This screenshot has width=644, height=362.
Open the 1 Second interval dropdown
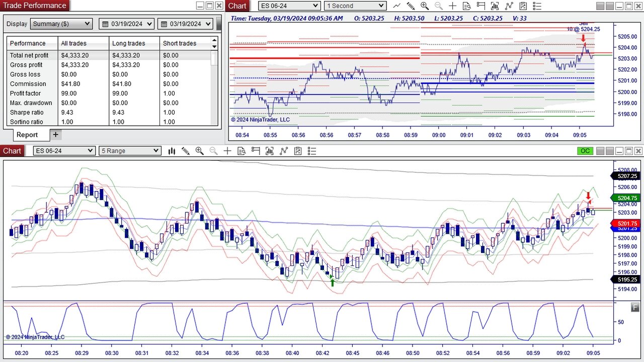(355, 6)
